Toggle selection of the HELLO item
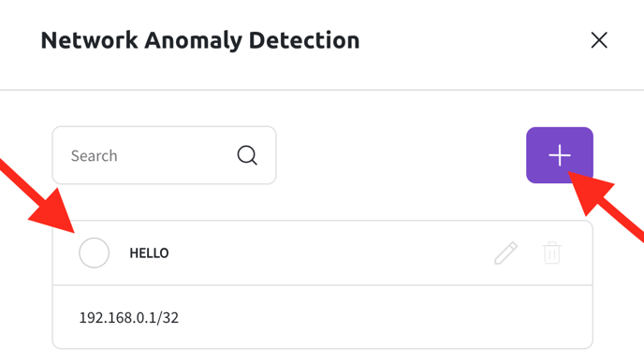 [x=94, y=253]
